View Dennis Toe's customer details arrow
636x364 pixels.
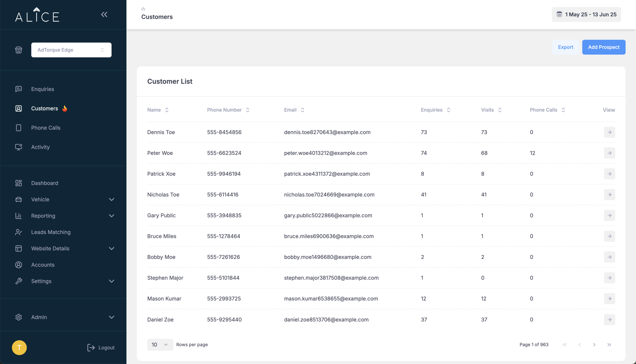609,132
